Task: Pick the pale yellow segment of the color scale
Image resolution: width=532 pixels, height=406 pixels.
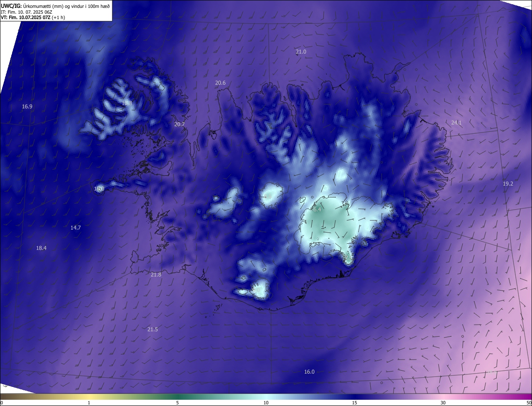Action: [89, 396]
